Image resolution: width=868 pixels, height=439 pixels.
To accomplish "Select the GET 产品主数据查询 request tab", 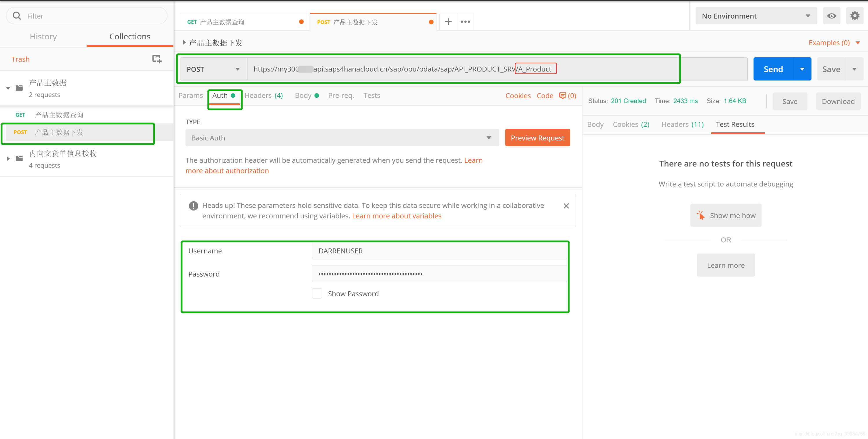I will point(243,22).
